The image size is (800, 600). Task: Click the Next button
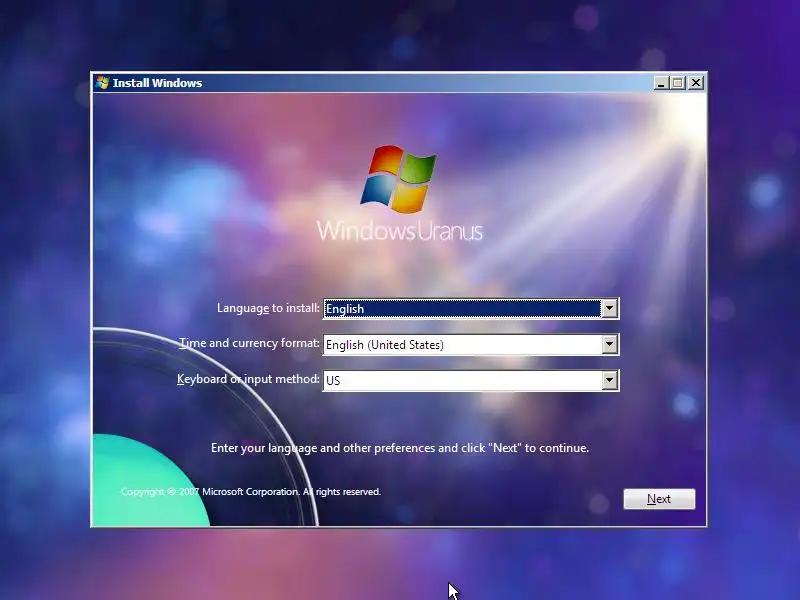(659, 499)
